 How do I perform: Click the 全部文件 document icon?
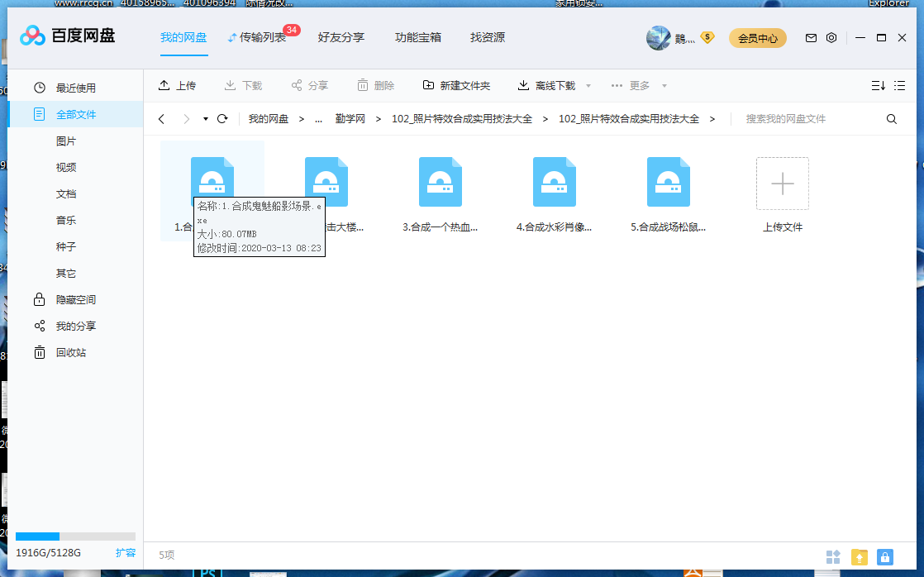pos(40,114)
